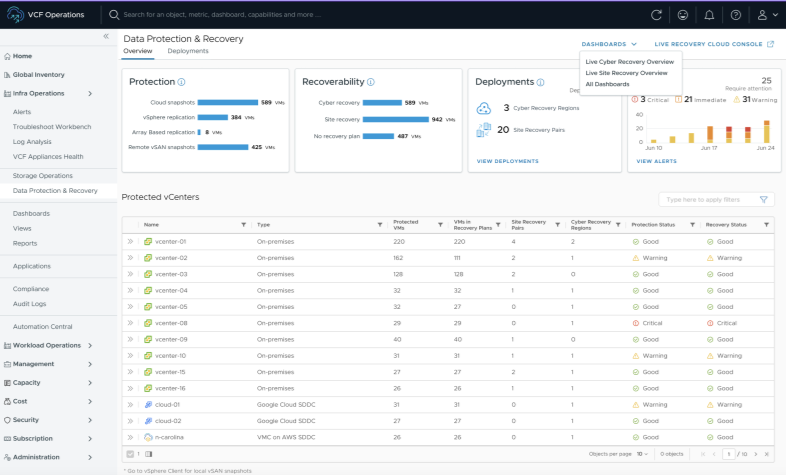Click the View Deployments link
The height and width of the screenshot is (475, 786).
pos(507,161)
